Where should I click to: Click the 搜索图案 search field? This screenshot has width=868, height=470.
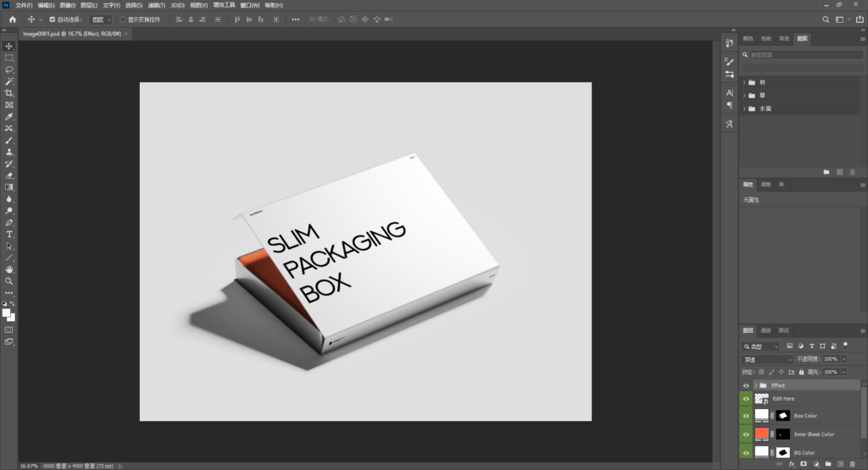pos(806,55)
